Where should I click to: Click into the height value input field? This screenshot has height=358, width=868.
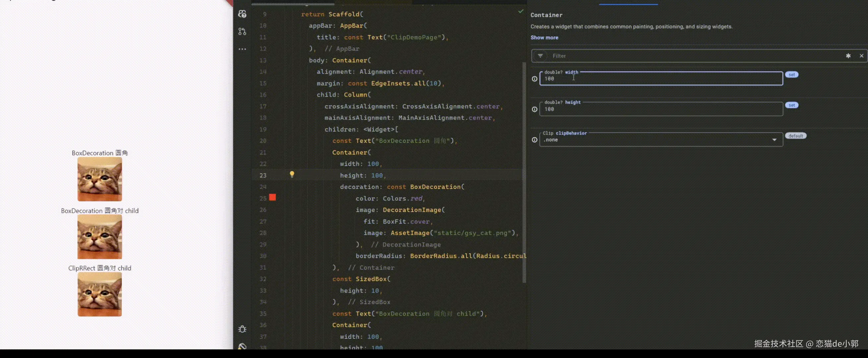tap(660, 109)
